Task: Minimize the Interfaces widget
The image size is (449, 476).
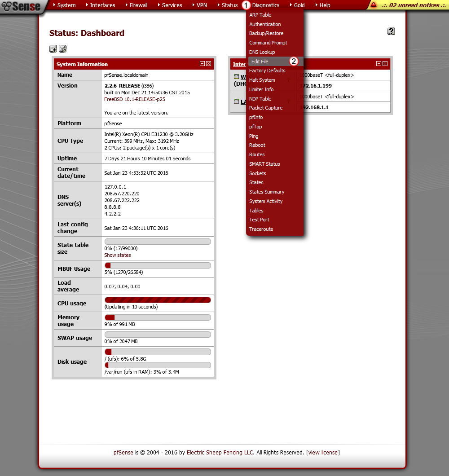Action: tap(379, 63)
